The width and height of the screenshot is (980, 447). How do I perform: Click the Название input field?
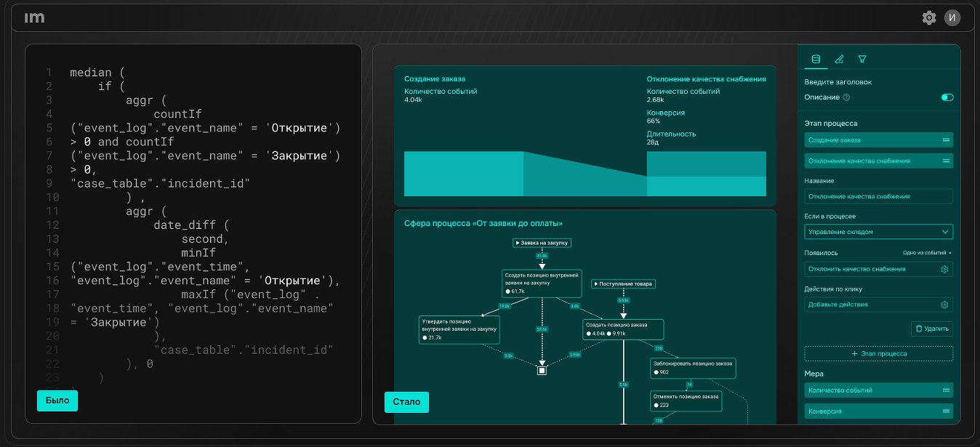click(878, 196)
